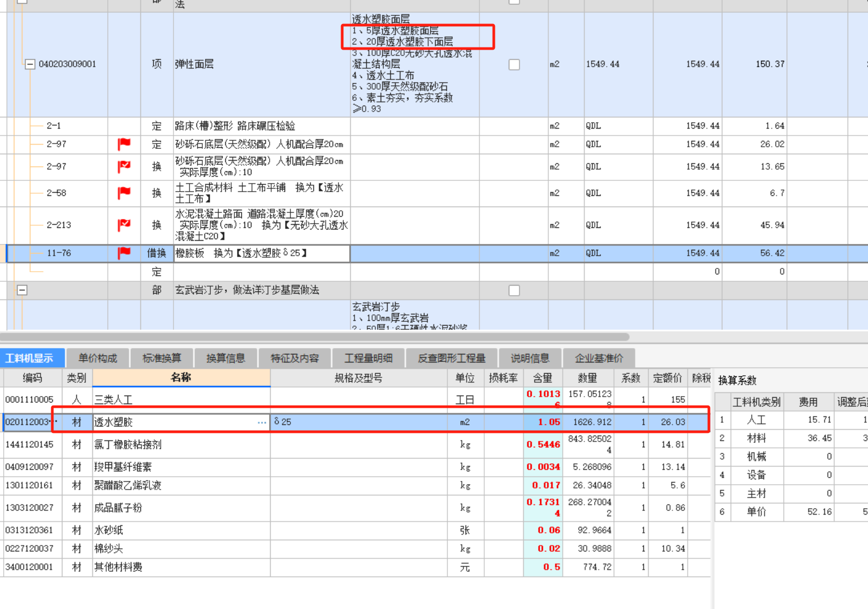Click the 聚醋酸乙烯乳液 material name
This screenshot has width=868, height=609.
coord(128,485)
